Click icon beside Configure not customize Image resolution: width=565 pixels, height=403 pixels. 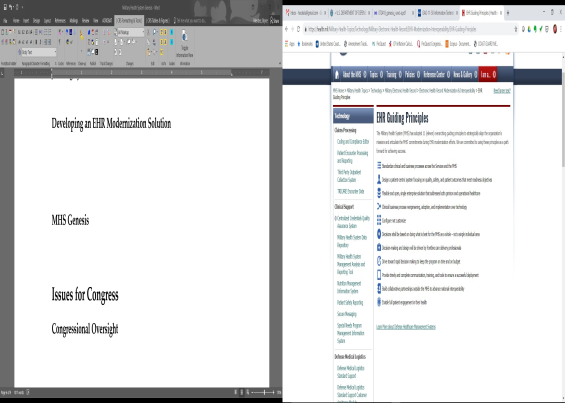tap(379, 220)
